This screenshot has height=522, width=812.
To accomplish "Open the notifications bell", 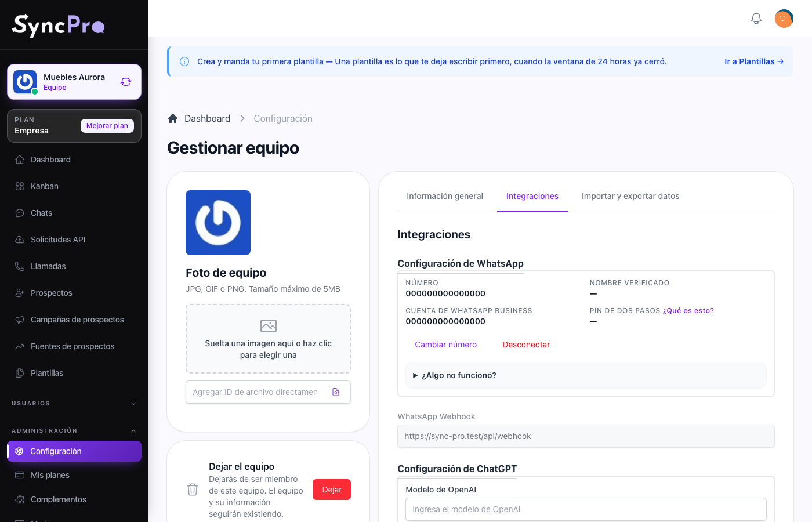I will pos(756,19).
